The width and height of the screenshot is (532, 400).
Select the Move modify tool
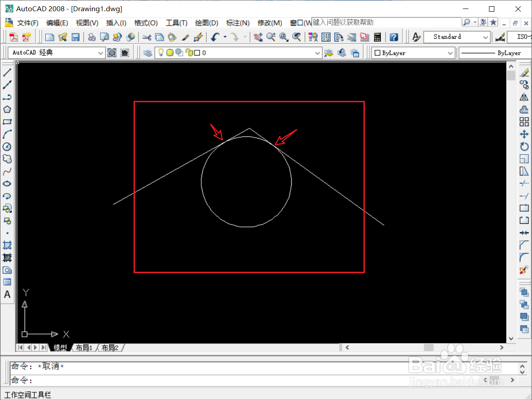[524, 134]
